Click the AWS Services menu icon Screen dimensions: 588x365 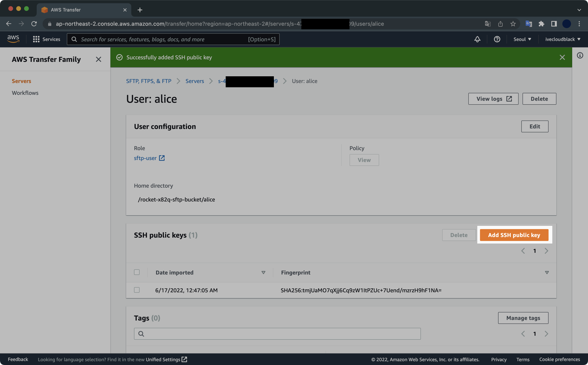click(x=36, y=39)
